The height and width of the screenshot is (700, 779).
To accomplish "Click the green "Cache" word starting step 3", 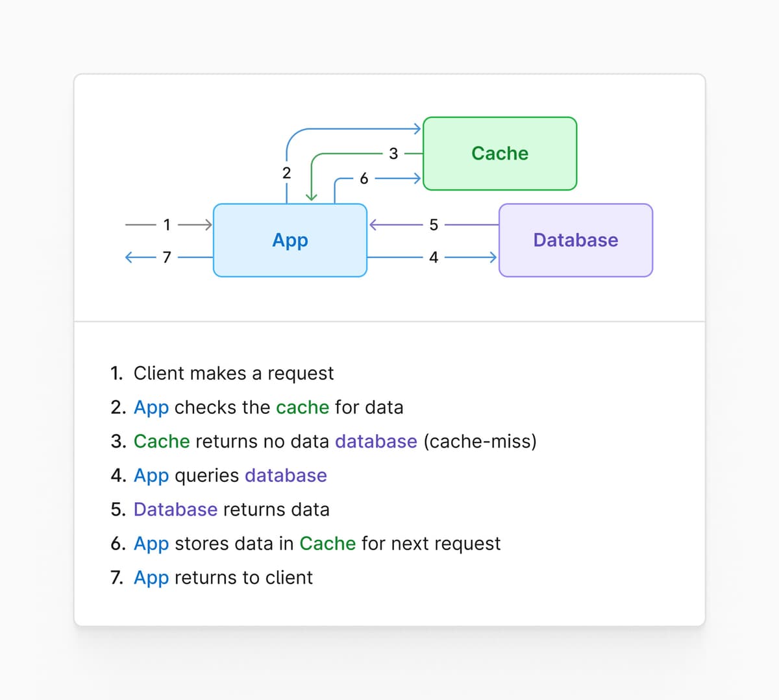I will point(162,441).
